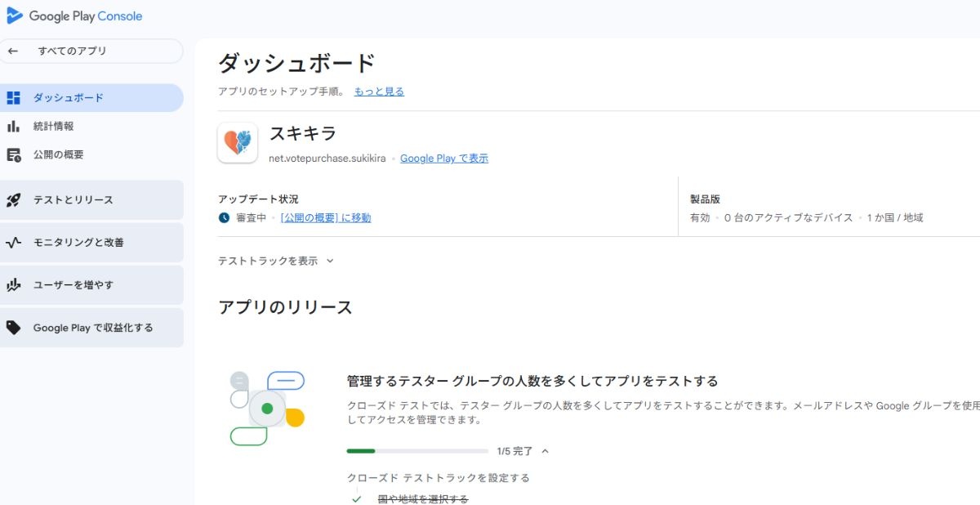The width and height of the screenshot is (980, 505).
Task: Click the rocket icon for テストとリリース
Action: pos(13,200)
